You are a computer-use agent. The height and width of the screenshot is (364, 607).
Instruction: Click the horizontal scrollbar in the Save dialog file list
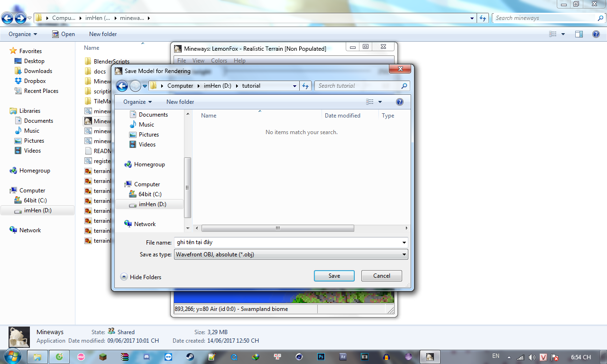[277, 228]
